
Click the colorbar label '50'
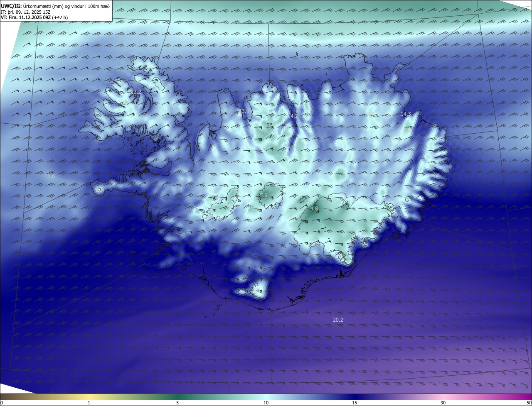pyautogui.click(x=529, y=403)
